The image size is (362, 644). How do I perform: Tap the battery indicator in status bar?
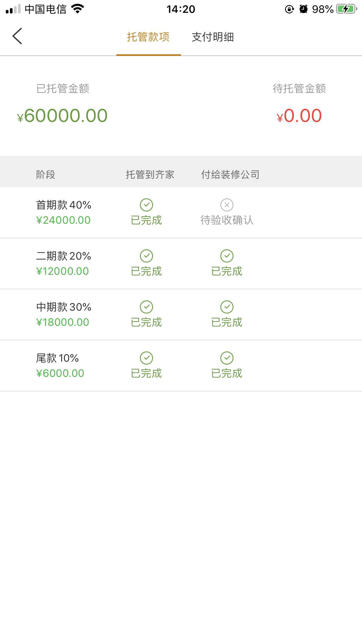click(x=346, y=9)
